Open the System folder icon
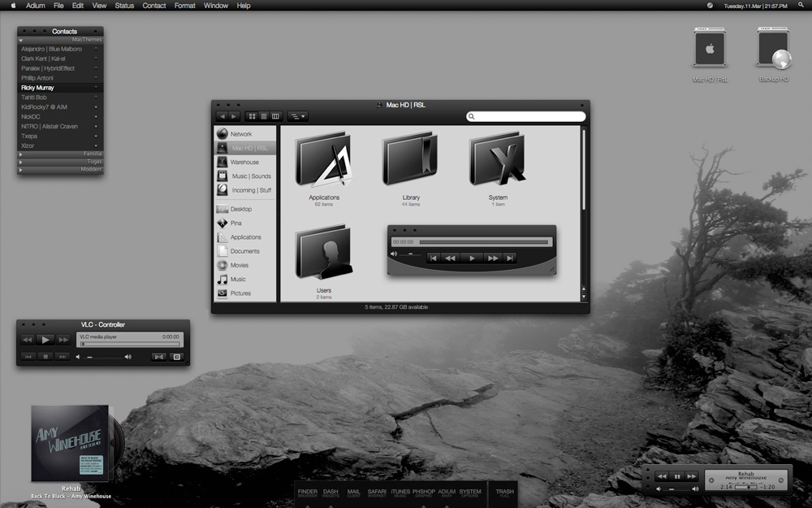Image resolution: width=812 pixels, height=508 pixels. (x=497, y=159)
